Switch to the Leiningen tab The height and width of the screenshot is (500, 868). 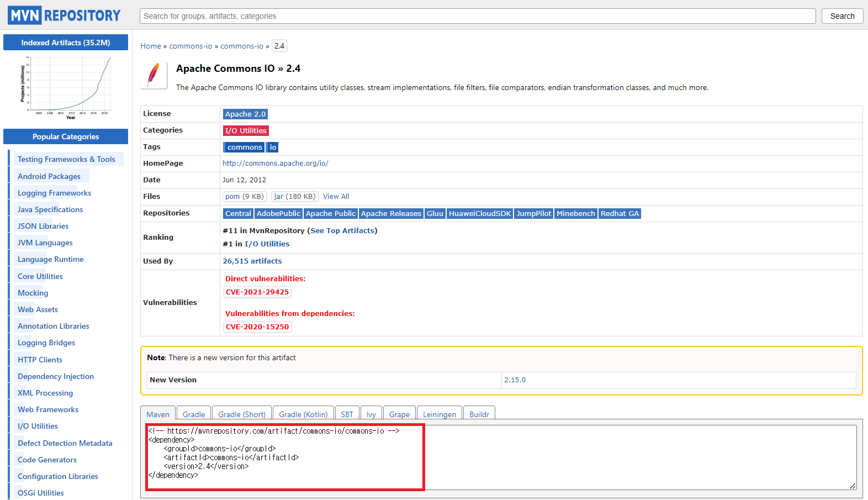(440, 414)
